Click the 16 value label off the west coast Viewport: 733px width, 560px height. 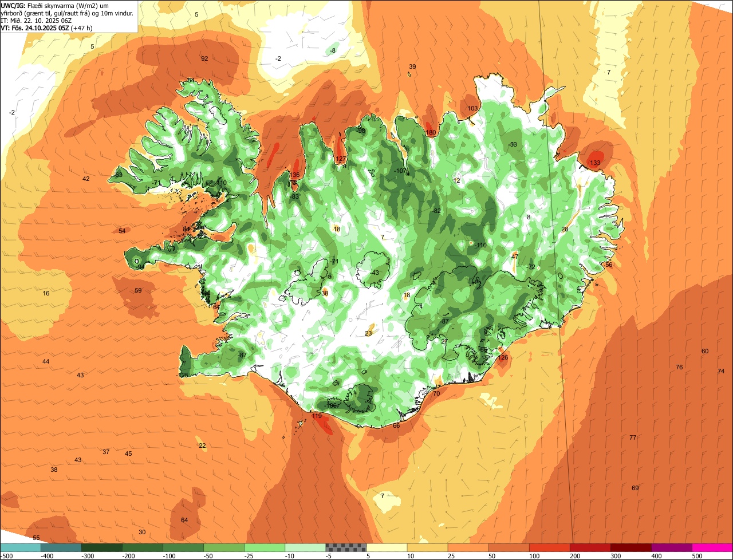46,293
